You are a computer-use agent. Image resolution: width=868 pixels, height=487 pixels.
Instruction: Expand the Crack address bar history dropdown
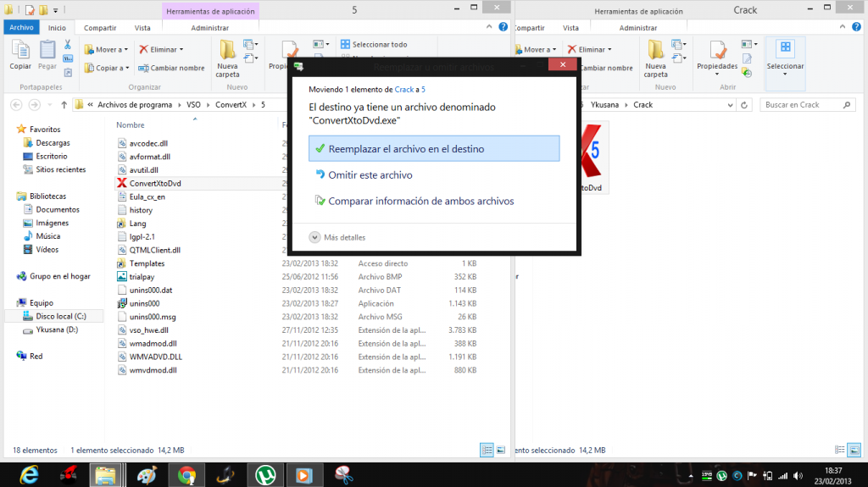[x=730, y=104]
